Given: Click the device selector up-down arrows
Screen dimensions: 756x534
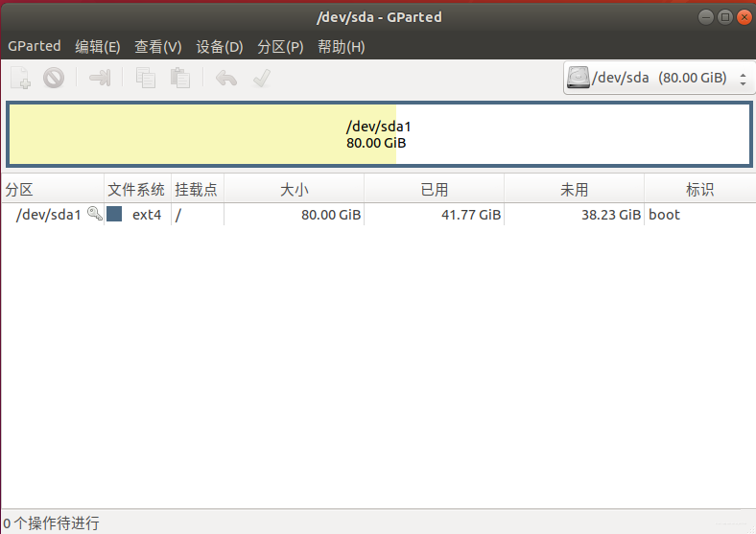Looking at the screenshot, I should (743, 79).
